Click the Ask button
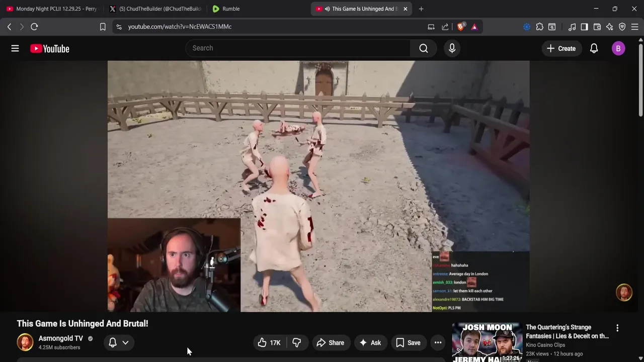Image resolution: width=644 pixels, height=362 pixels. tap(370, 343)
